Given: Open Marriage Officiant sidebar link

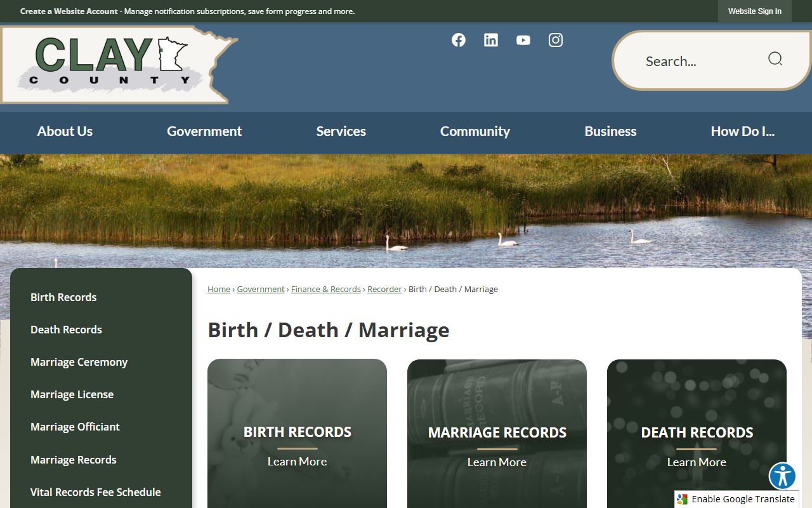Looking at the screenshot, I should pos(75,427).
